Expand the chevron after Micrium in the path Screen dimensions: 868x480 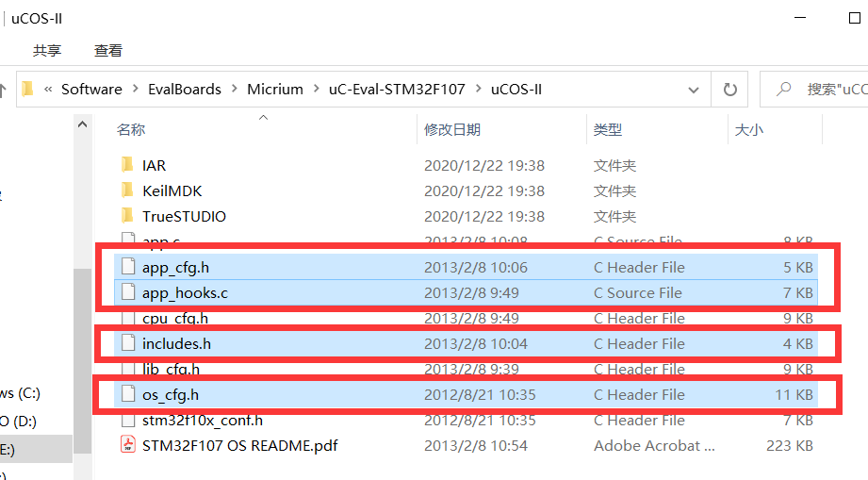316,89
